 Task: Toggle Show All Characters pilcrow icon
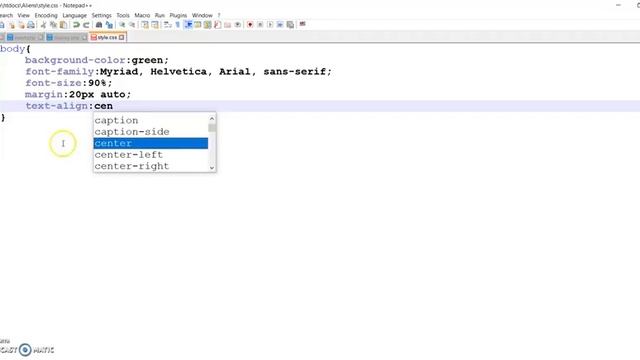(178, 25)
